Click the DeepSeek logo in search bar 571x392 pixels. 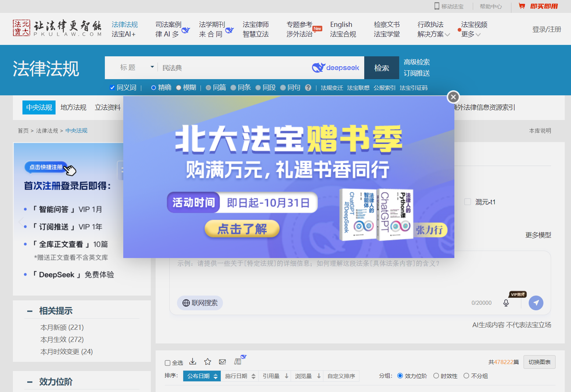click(335, 68)
